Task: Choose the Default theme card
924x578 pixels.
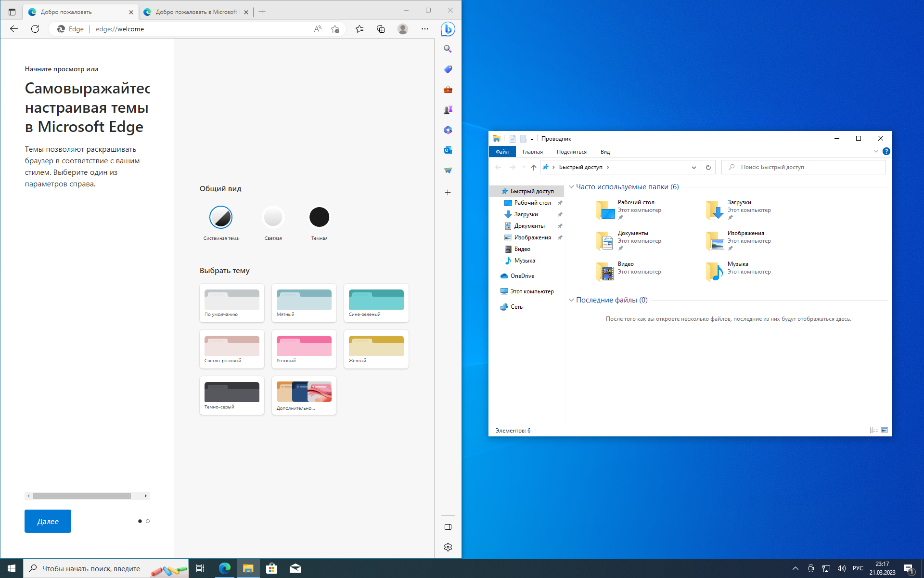Action: 232,303
